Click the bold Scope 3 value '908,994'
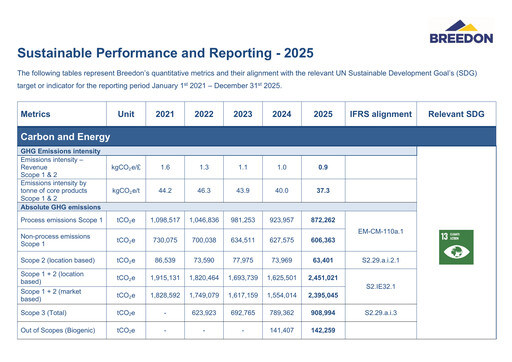The image size is (512, 362). [x=323, y=313]
